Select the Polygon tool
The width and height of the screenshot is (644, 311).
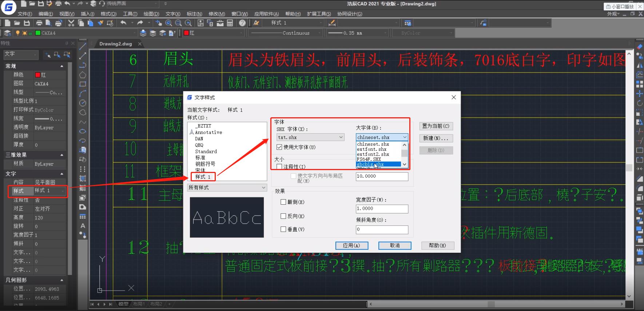point(83,75)
